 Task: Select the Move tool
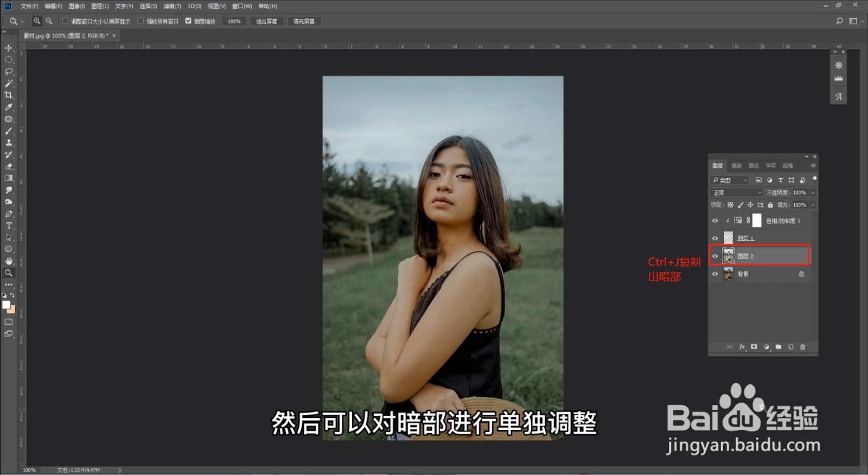(x=9, y=48)
